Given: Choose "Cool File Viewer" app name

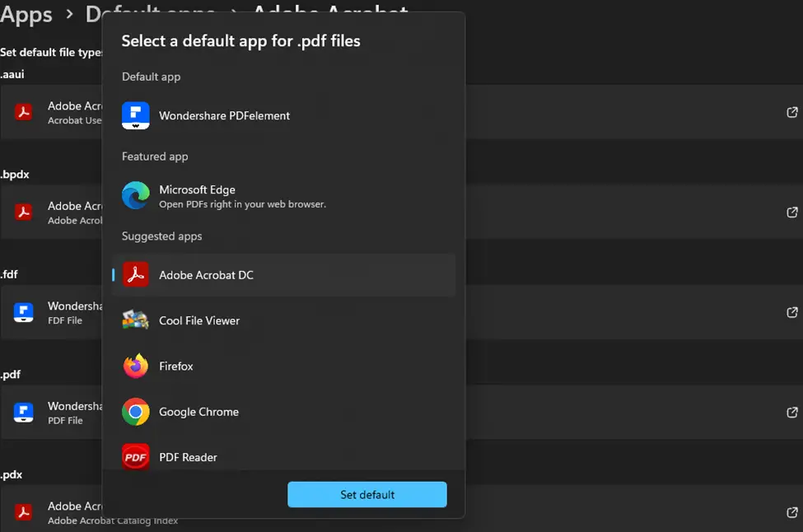Looking at the screenshot, I should (199, 320).
